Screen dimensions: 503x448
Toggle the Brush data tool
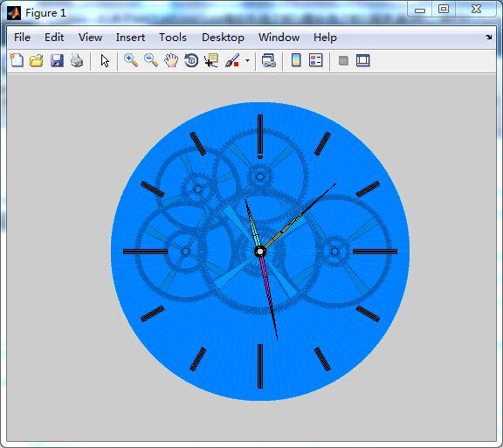click(x=232, y=60)
